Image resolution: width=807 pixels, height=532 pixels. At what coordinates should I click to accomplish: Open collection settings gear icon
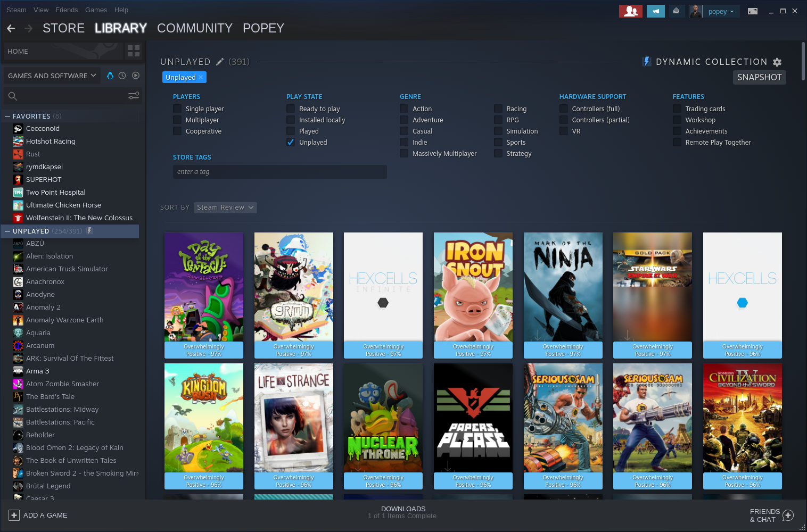click(777, 62)
